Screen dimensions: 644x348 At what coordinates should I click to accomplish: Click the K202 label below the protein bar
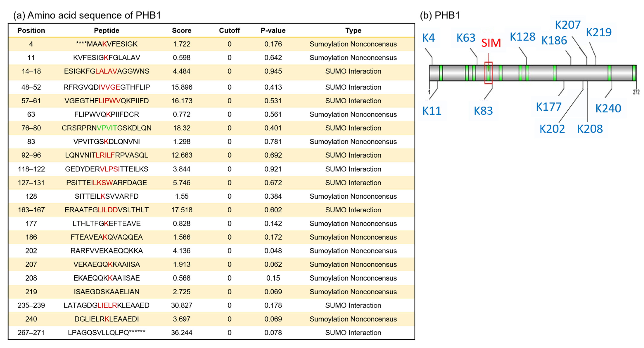point(552,129)
